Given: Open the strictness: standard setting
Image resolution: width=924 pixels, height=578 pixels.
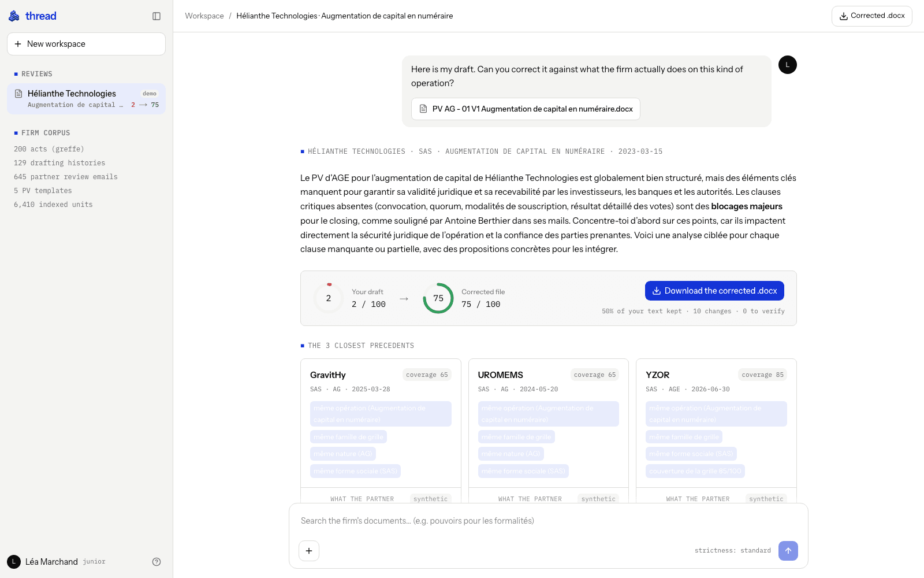Looking at the screenshot, I should click(x=732, y=551).
